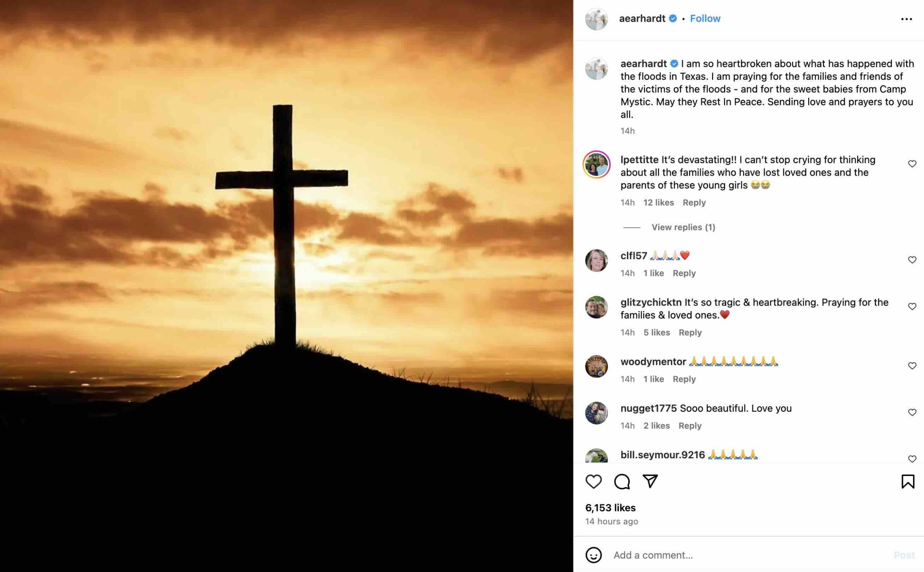The image size is (924, 572).
Task: Follow the aearhardt account
Action: [705, 18]
